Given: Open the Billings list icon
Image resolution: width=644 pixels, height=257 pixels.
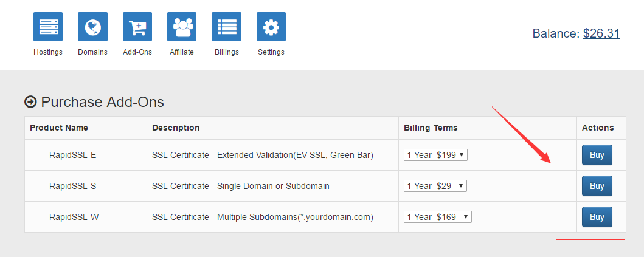Looking at the screenshot, I should click(226, 27).
